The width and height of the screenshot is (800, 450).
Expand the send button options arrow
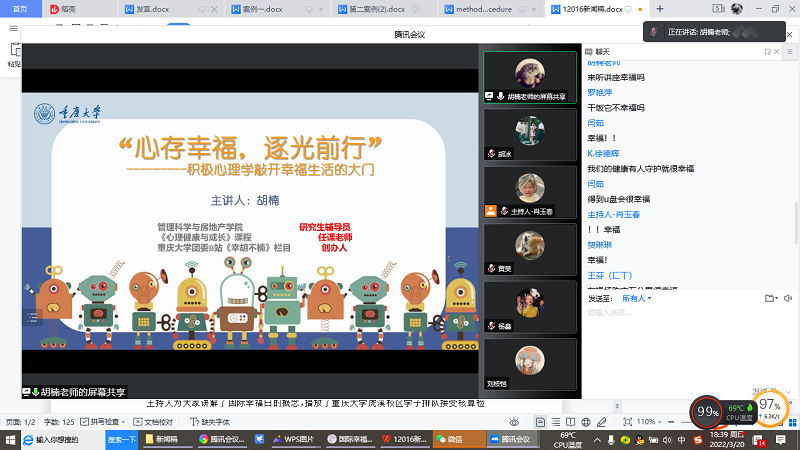coord(788,392)
